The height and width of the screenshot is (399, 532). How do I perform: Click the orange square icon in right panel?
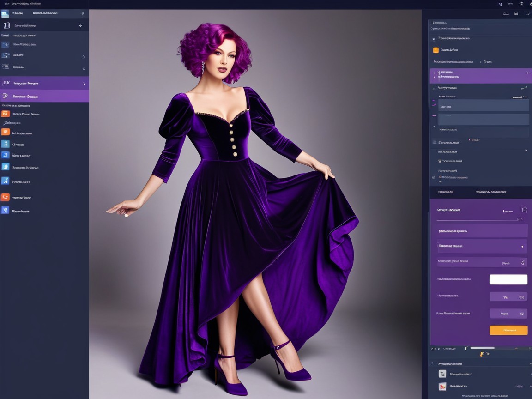pos(435,50)
